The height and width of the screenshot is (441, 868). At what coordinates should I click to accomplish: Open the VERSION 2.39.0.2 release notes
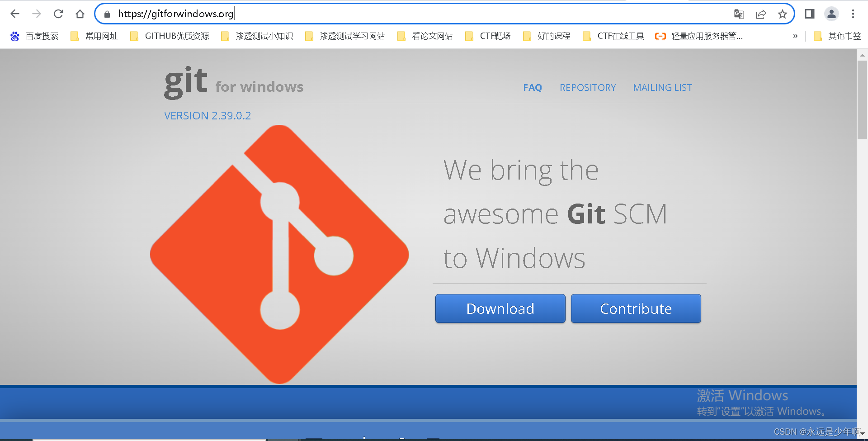(x=207, y=115)
